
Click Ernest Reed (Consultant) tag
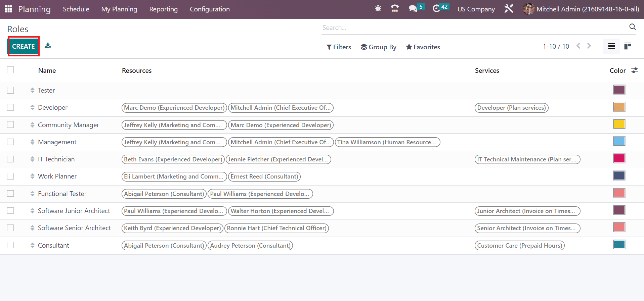[264, 177]
